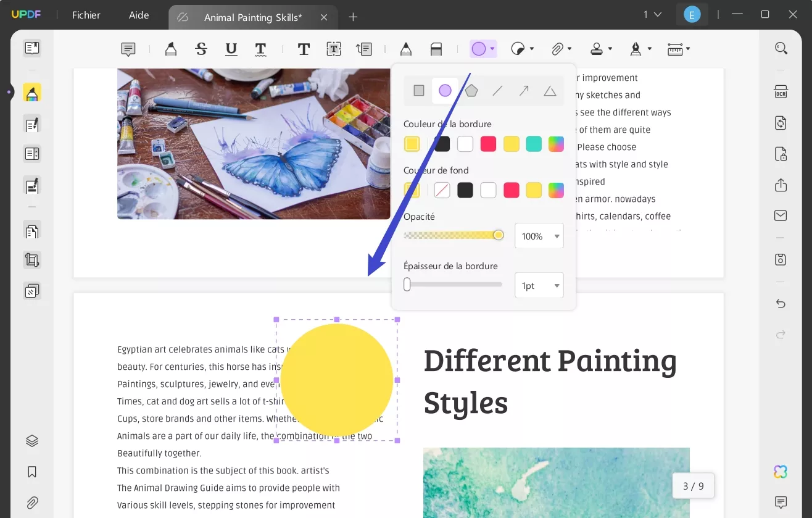
Task: Choose the triangle shape option
Action: [550, 91]
